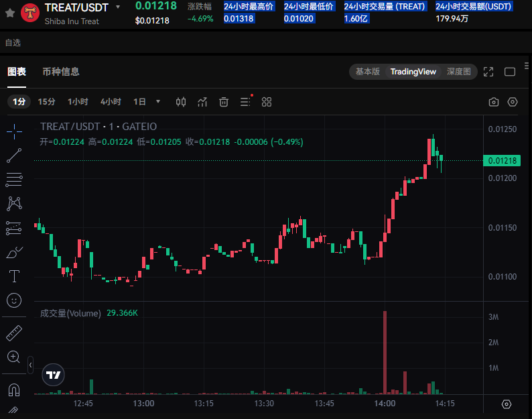The image size is (532, 419).
Task: Click the trash icon to remove drawings
Action: point(224,101)
